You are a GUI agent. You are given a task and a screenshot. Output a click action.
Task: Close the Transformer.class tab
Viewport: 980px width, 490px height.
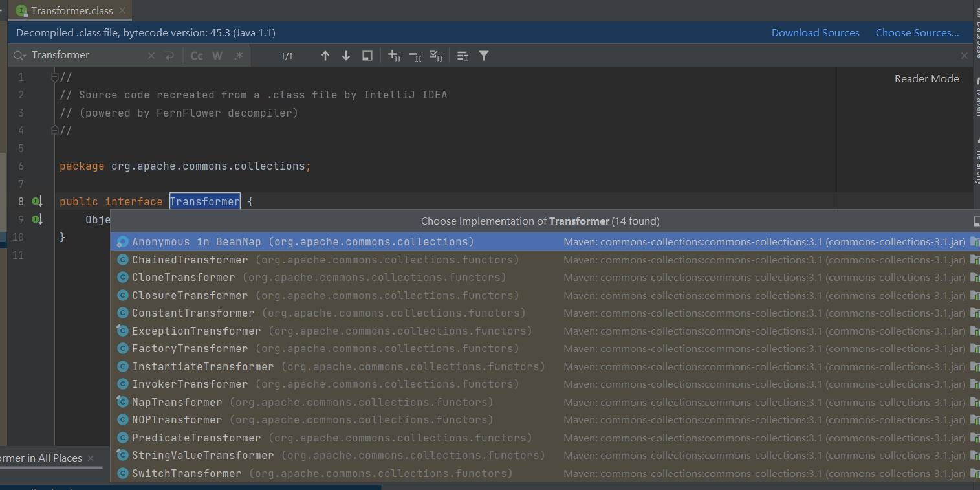[122, 10]
